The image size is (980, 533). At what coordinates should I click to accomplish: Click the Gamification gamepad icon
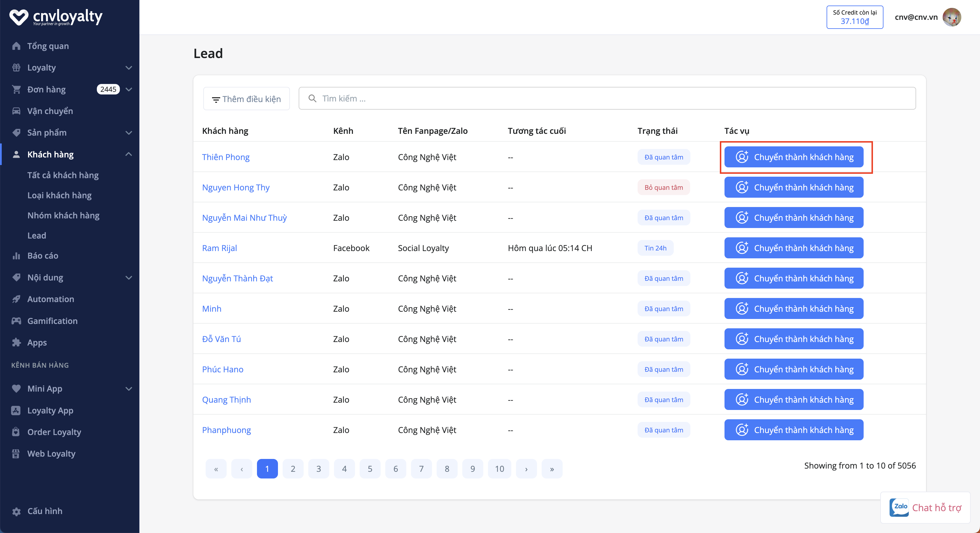[16, 321]
